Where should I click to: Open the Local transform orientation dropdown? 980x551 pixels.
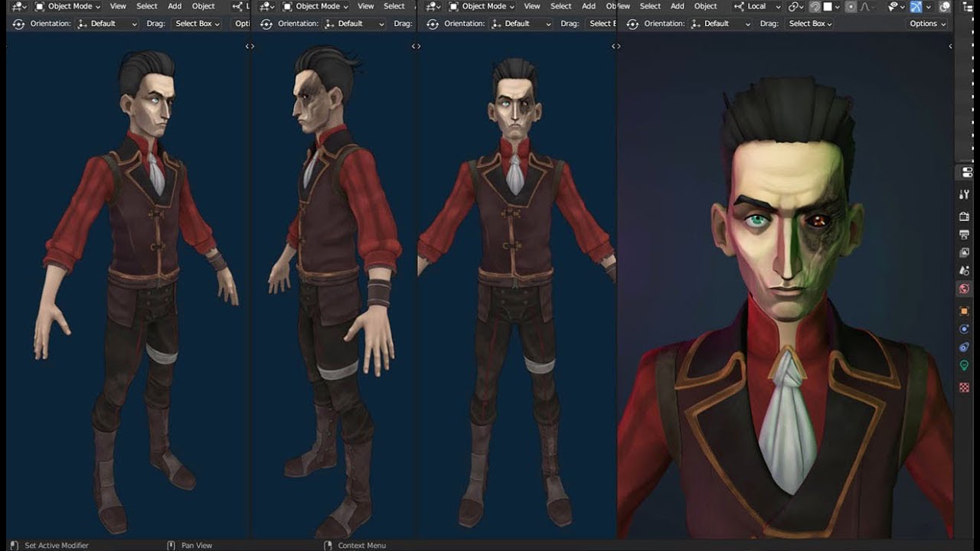[756, 6]
